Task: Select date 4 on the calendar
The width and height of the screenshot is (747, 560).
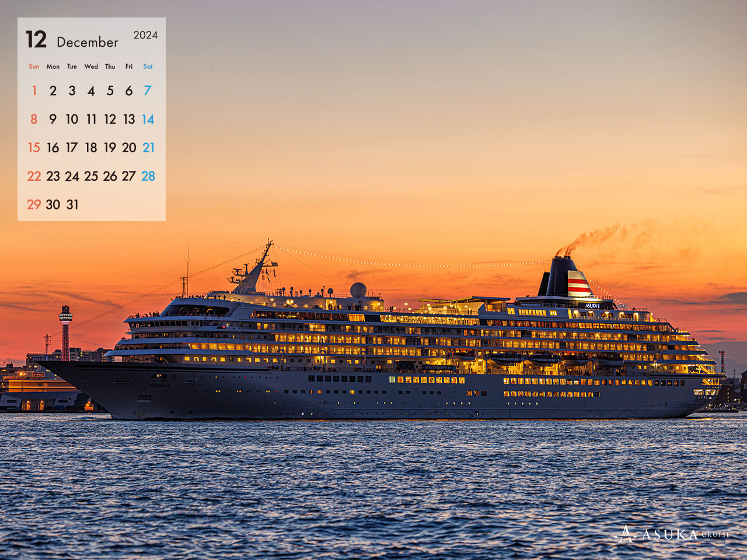Action: click(x=91, y=90)
